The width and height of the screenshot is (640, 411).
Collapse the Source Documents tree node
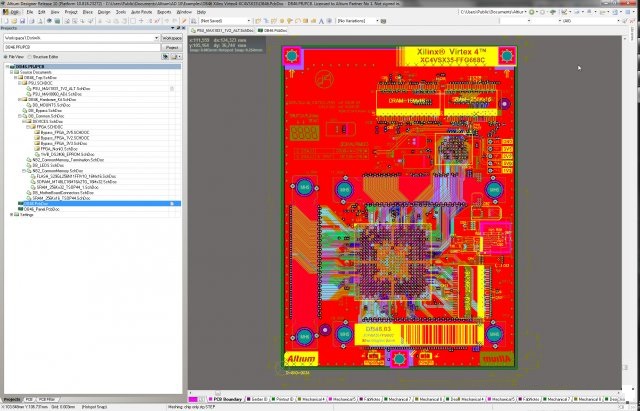click(x=11, y=72)
